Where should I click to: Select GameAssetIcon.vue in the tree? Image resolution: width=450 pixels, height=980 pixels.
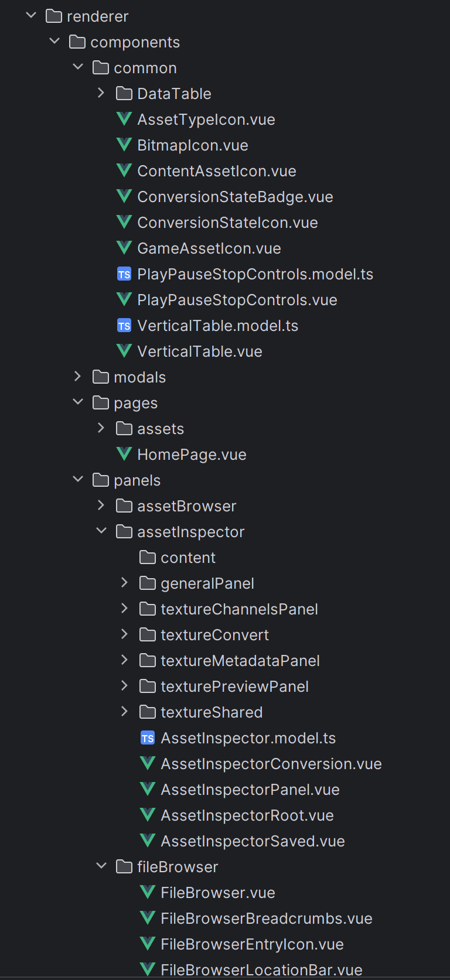coord(209,248)
